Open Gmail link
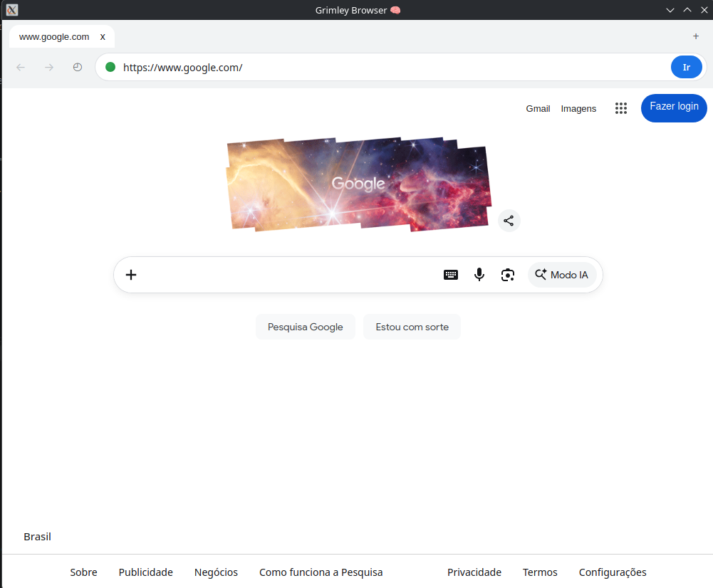The image size is (713, 588). point(538,109)
